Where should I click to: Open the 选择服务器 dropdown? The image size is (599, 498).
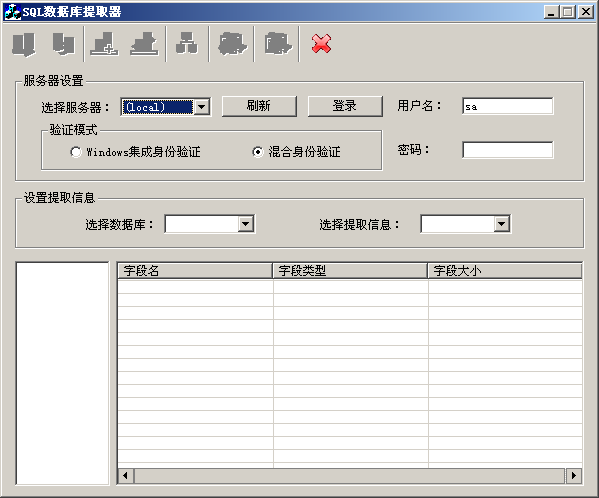point(202,107)
